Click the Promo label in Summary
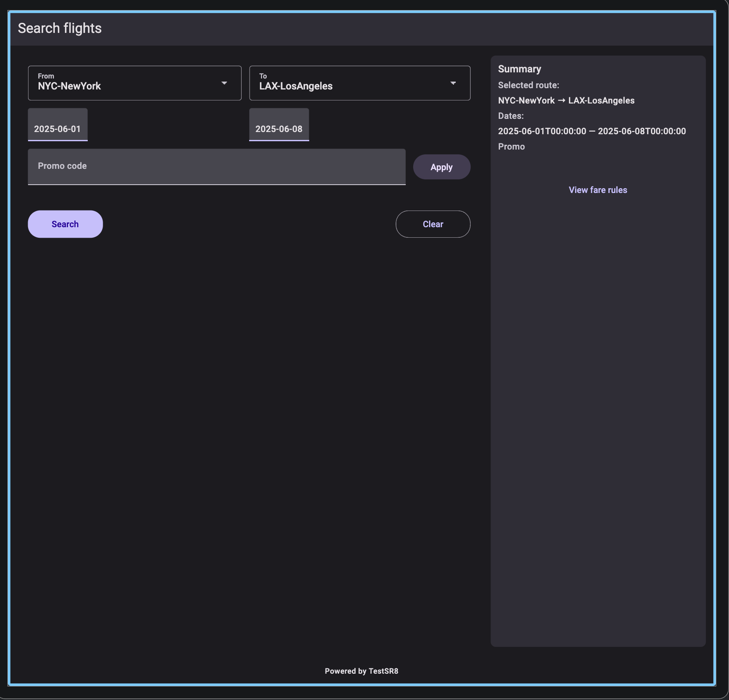 pyautogui.click(x=511, y=146)
